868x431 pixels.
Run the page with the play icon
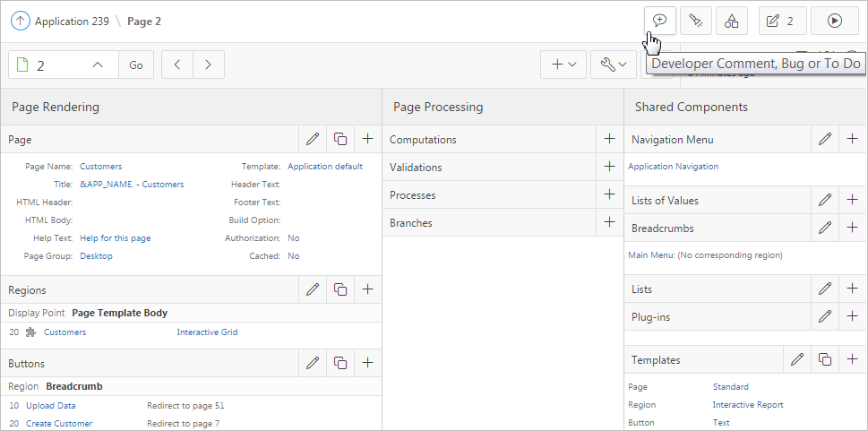[x=834, y=21]
